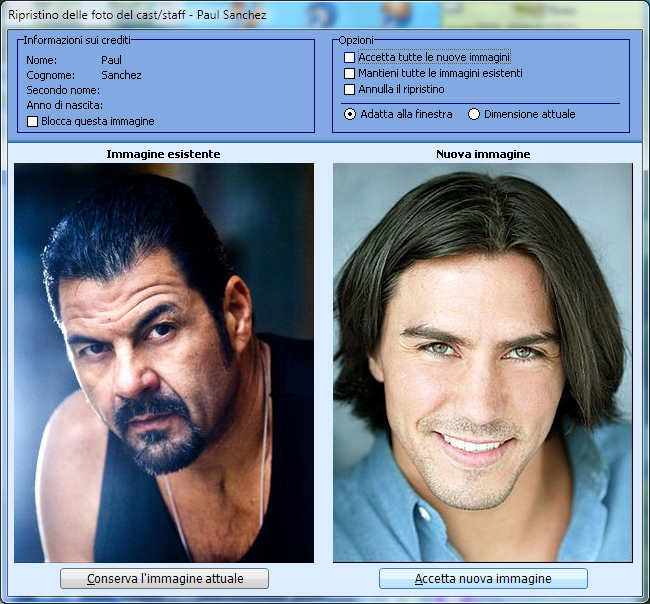Click the new image photo
Viewport: 650px width, 604px height.
pos(483,363)
